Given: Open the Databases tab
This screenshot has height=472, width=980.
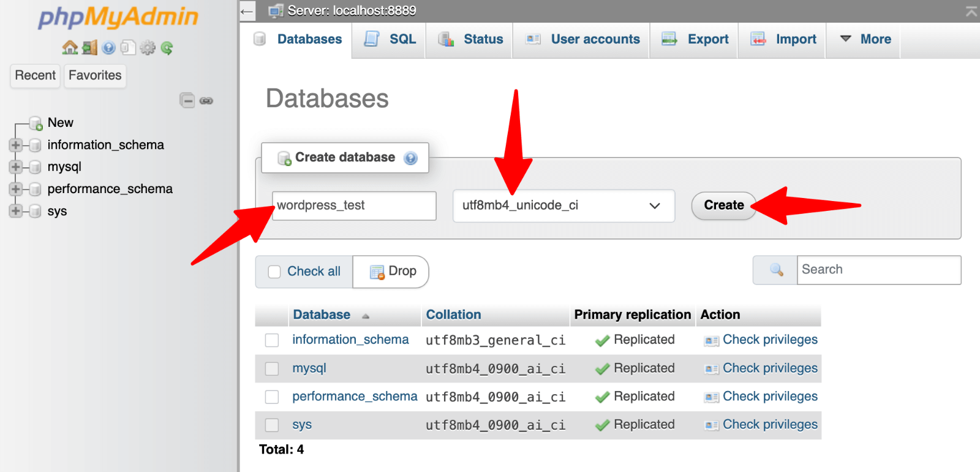Looking at the screenshot, I should [x=296, y=40].
